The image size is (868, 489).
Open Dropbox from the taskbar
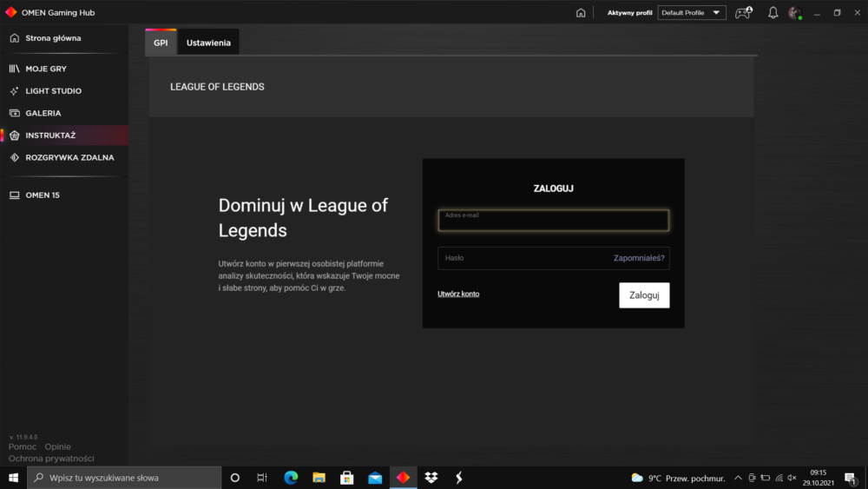[x=431, y=478]
